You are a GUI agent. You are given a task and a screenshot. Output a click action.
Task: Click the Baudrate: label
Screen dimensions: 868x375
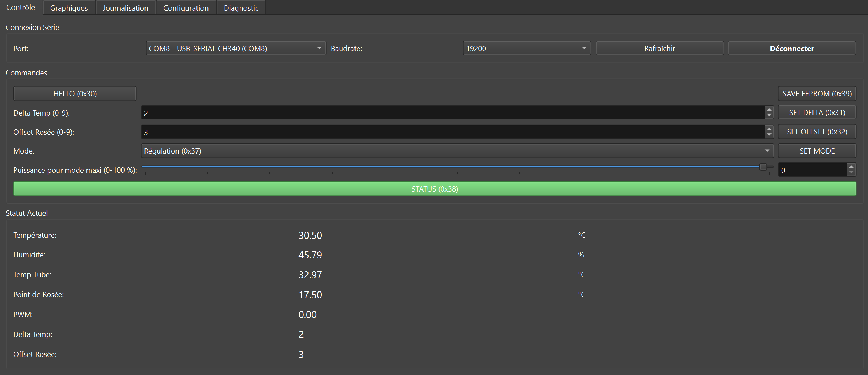[x=346, y=48]
